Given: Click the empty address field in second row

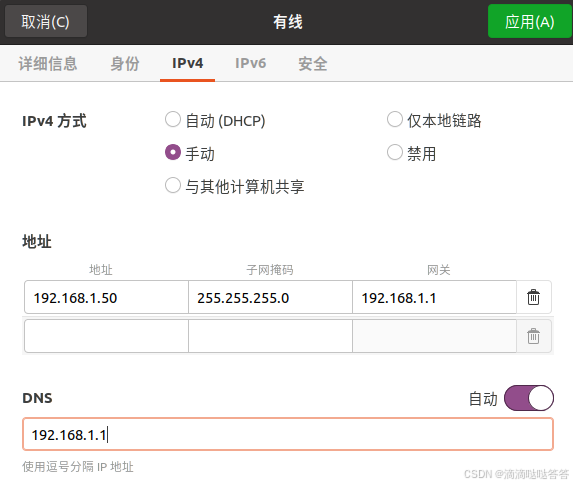Looking at the screenshot, I should point(106,336).
